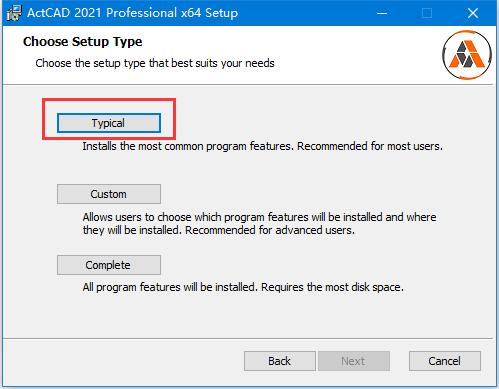Pick the Complete setup option
Viewport: 499px width, 389px height.
click(109, 265)
